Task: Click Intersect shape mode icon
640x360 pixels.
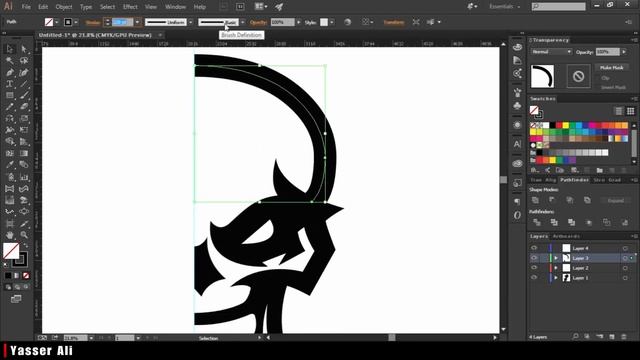Action: (570, 200)
